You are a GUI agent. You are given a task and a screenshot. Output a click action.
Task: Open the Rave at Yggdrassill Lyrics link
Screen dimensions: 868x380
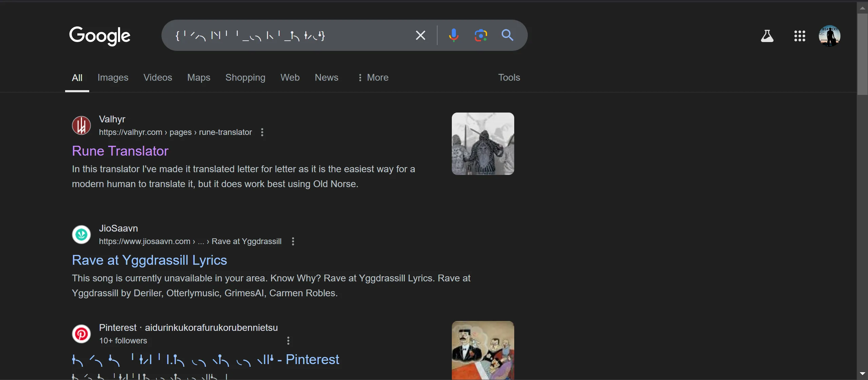149,260
